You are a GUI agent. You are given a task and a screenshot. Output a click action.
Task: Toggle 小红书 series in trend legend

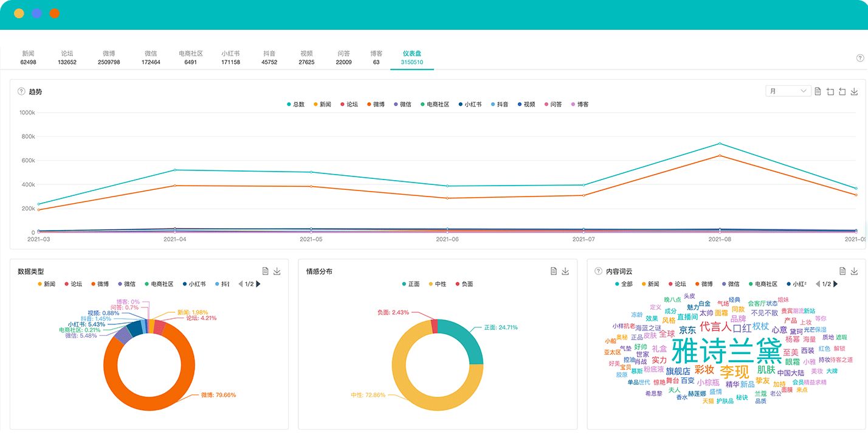[470, 105]
